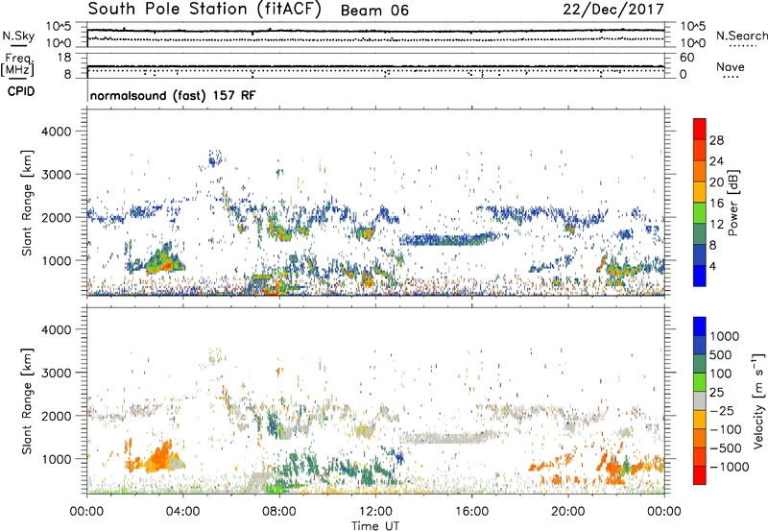Select the 20 dB colorbar label
This screenshot has height=532, width=768.
point(716,182)
